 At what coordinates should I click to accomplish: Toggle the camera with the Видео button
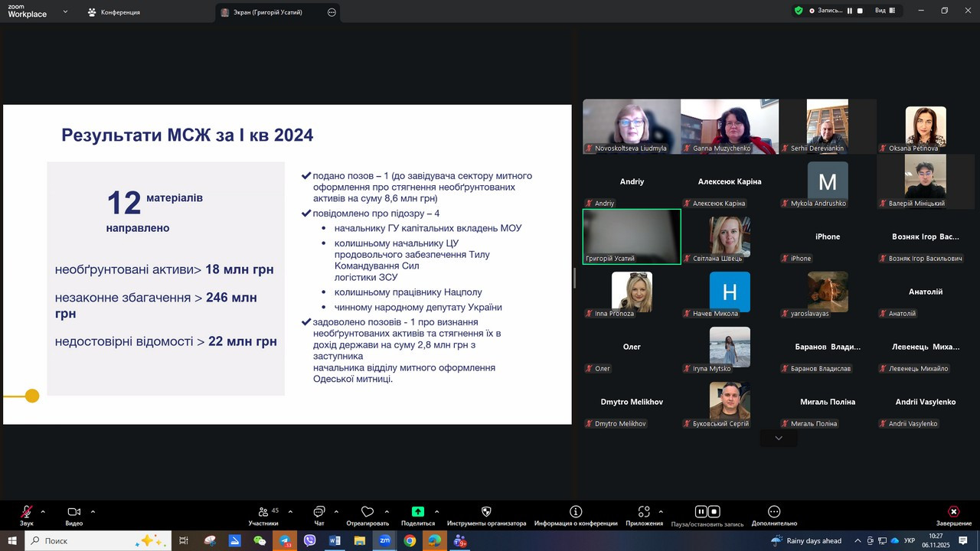click(x=74, y=515)
